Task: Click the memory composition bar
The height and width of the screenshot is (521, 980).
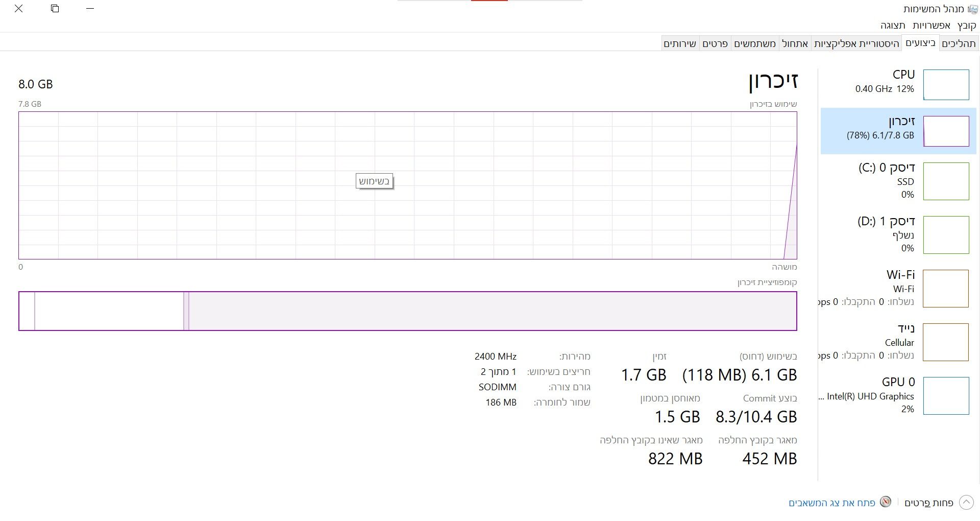Action: (x=408, y=311)
